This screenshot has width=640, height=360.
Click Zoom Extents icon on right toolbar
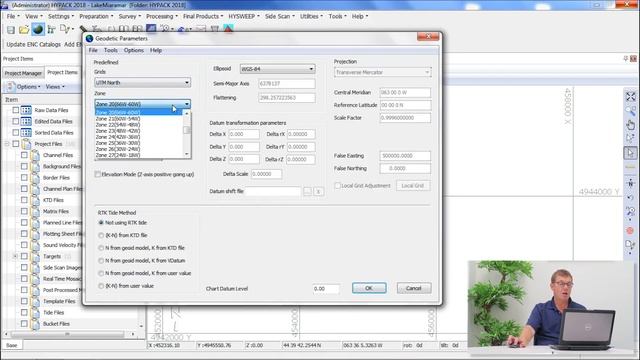pyautogui.click(x=631, y=97)
